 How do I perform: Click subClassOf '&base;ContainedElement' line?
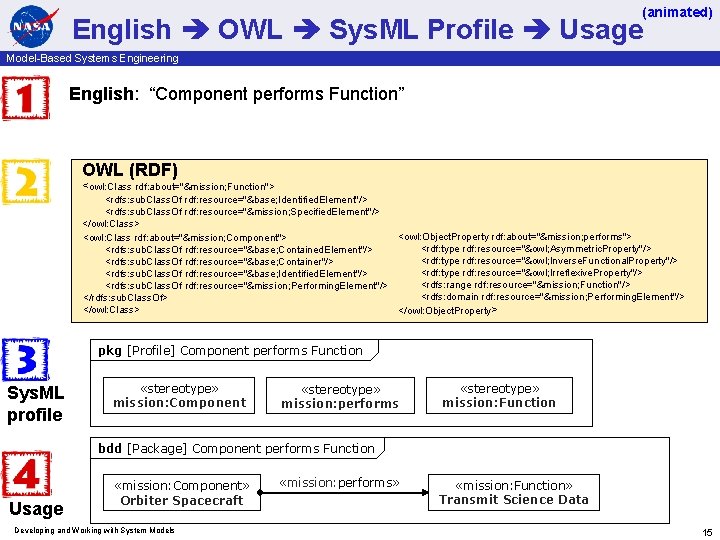[x=239, y=250]
